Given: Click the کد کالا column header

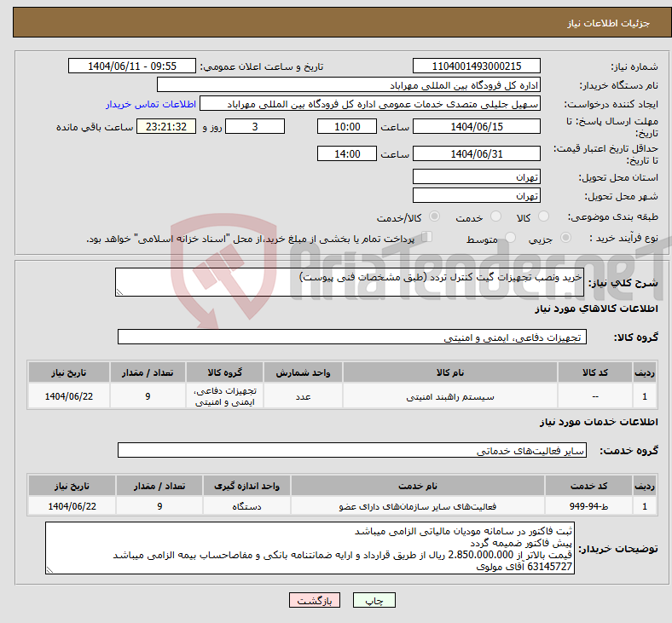Looking at the screenshot, I should click(595, 372).
